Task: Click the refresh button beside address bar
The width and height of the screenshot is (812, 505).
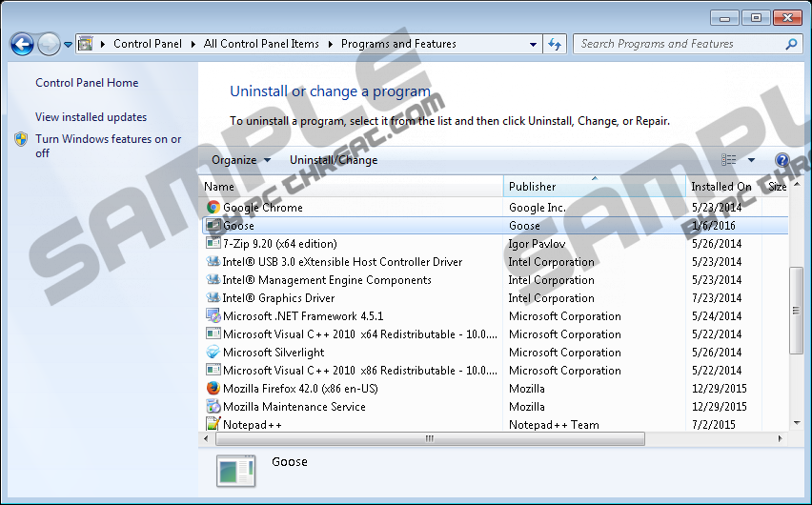Action: (x=556, y=44)
